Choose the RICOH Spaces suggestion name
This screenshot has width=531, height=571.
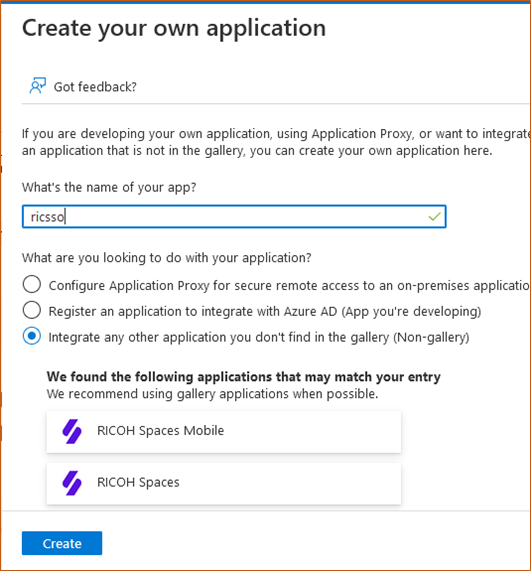point(138,482)
